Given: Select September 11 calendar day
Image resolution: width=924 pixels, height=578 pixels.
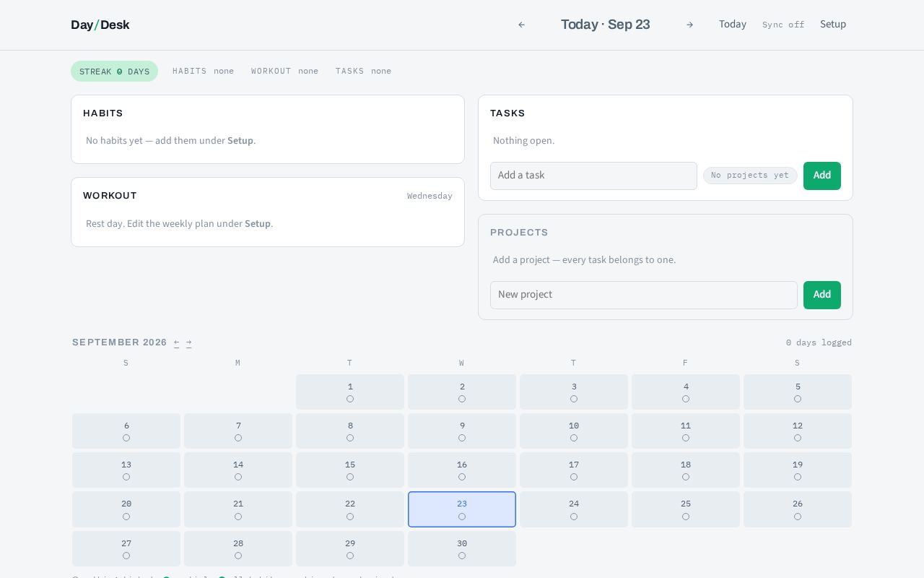Looking at the screenshot, I should [686, 431].
